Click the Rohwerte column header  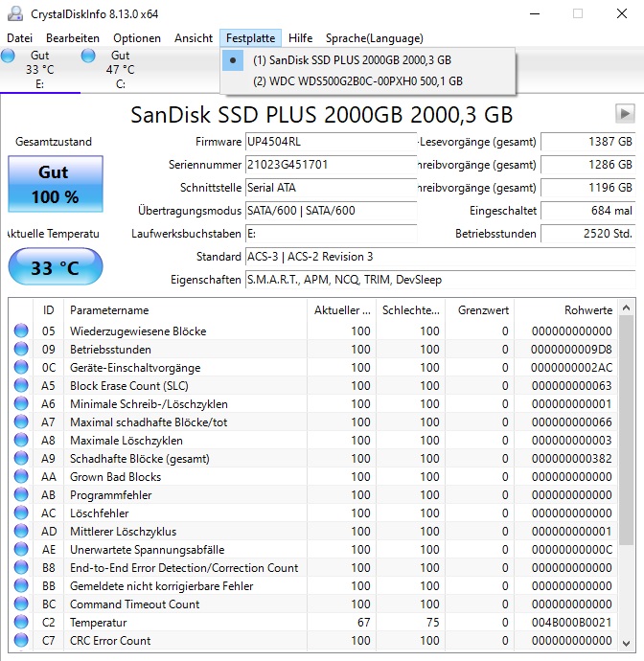(565, 310)
